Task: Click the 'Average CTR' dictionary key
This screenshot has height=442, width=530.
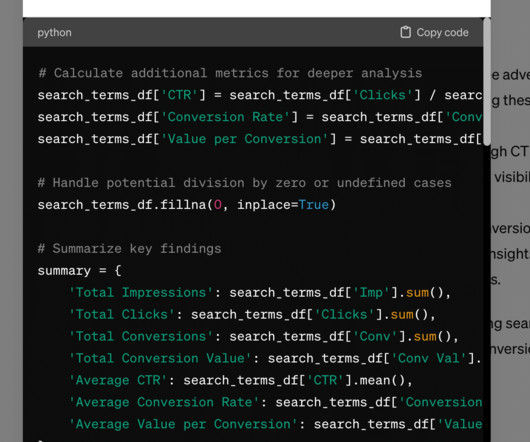Action: pyautogui.click(x=118, y=380)
